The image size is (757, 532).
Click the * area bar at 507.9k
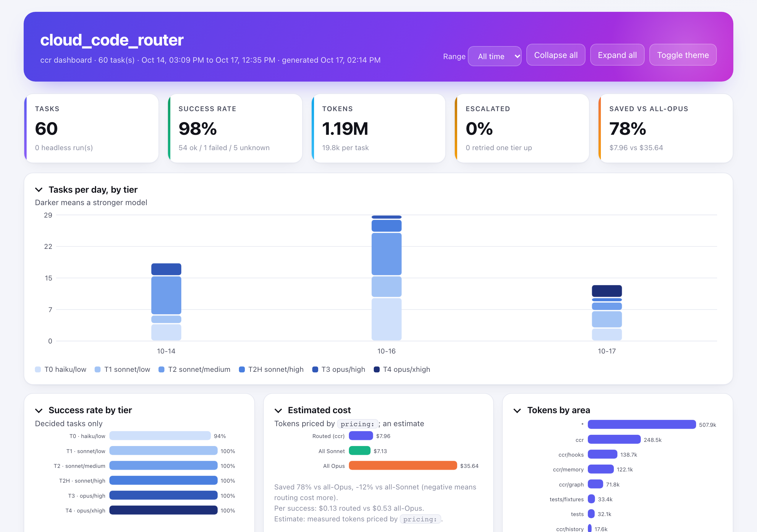(642, 424)
